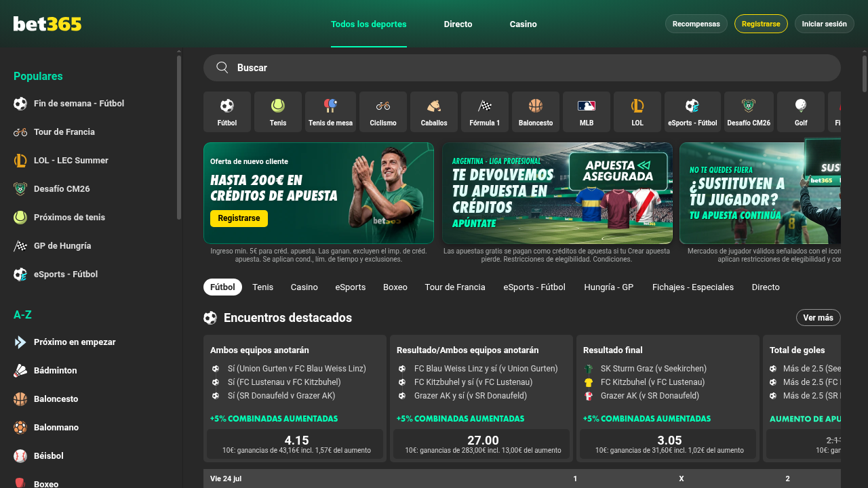Open Tour de Francia in sidebar

[88, 132]
